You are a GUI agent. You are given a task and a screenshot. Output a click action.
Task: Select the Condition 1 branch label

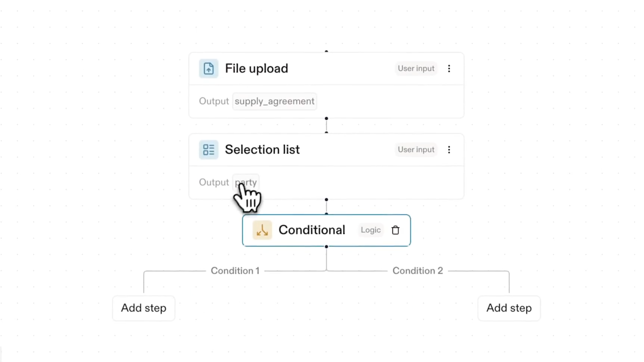(x=235, y=271)
